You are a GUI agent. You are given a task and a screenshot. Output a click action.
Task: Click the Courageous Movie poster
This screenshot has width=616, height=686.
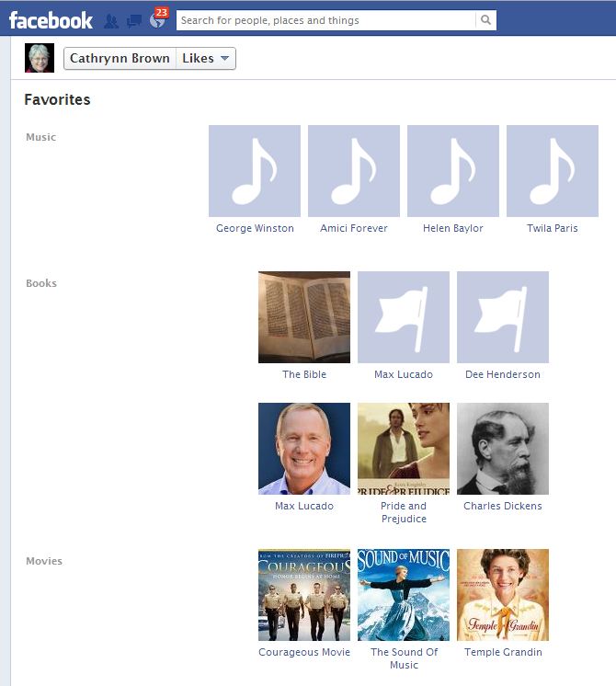304,595
